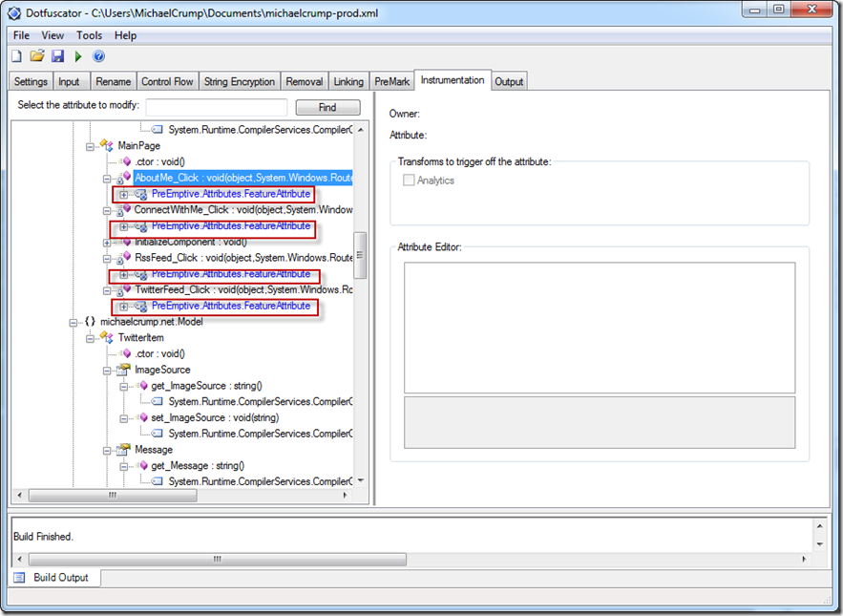Expand FeatureAttribute under TwitterFeed_Click
This screenshot has height=616, width=843.
(x=124, y=307)
